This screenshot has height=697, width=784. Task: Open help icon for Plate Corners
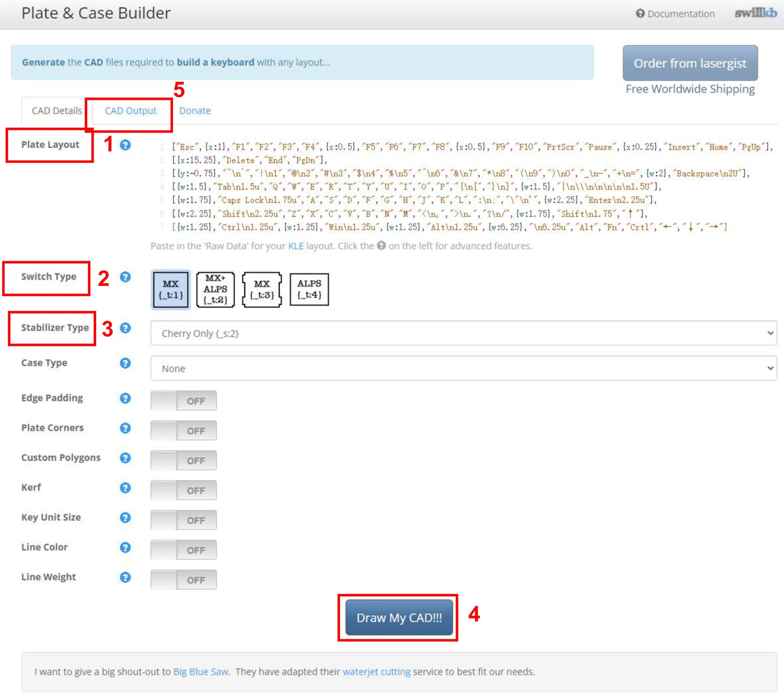tap(125, 428)
